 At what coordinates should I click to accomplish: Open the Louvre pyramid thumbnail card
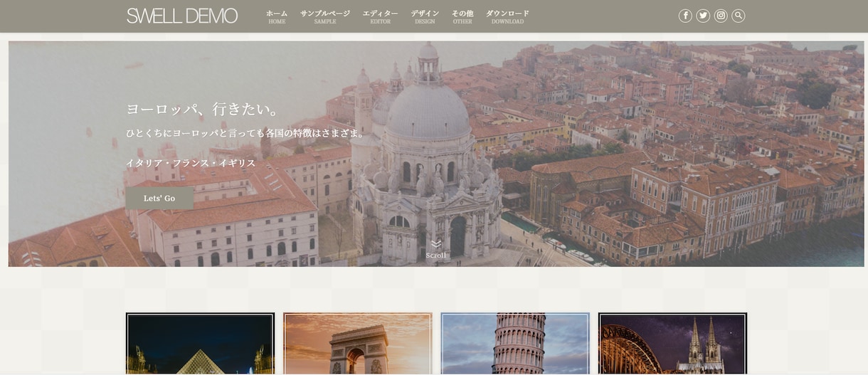[x=200, y=344]
